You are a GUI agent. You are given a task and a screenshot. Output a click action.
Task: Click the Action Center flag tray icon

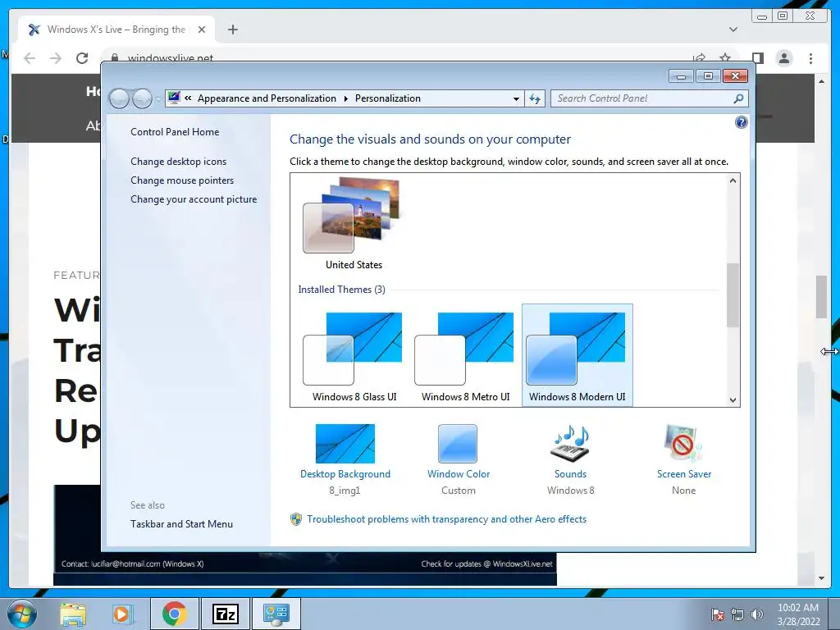click(x=717, y=614)
